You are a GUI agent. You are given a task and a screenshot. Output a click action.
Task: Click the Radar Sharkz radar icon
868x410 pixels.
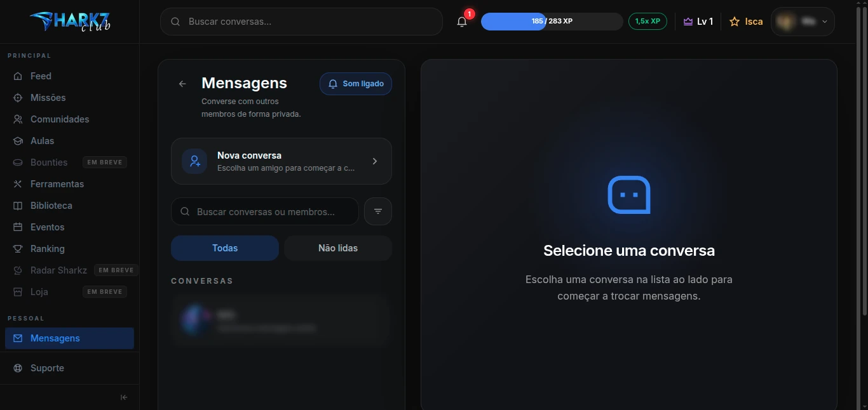(18, 270)
